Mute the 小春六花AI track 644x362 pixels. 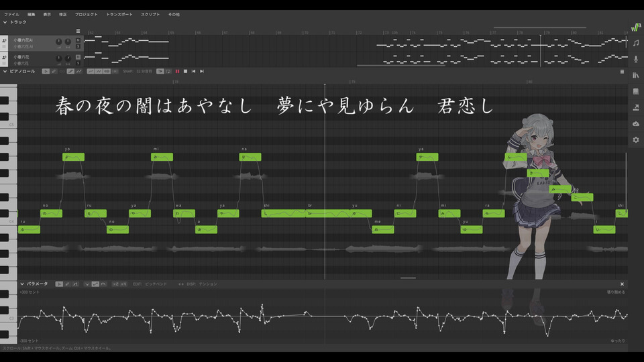tap(78, 40)
